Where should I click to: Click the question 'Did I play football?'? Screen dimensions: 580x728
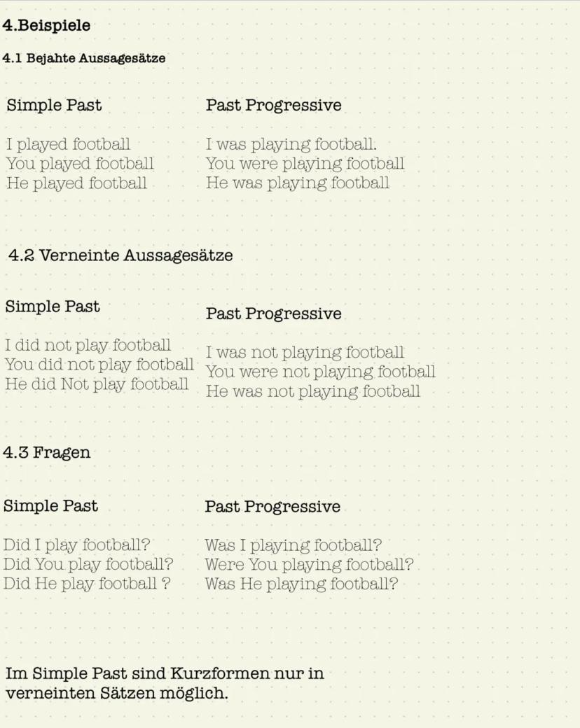pyautogui.click(x=77, y=545)
